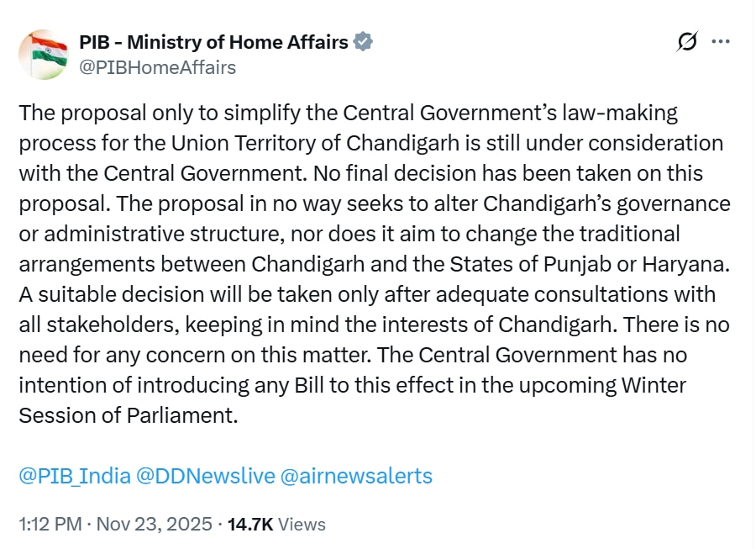Open the three-dot More options menu
The height and width of the screenshot is (549, 756).
(x=721, y=42)
